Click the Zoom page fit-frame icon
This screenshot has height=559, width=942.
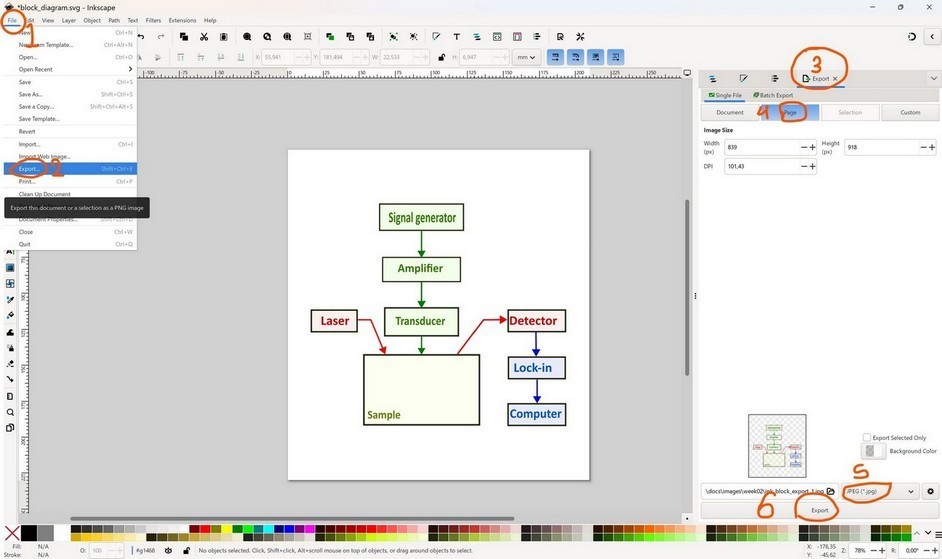[308, 37]
